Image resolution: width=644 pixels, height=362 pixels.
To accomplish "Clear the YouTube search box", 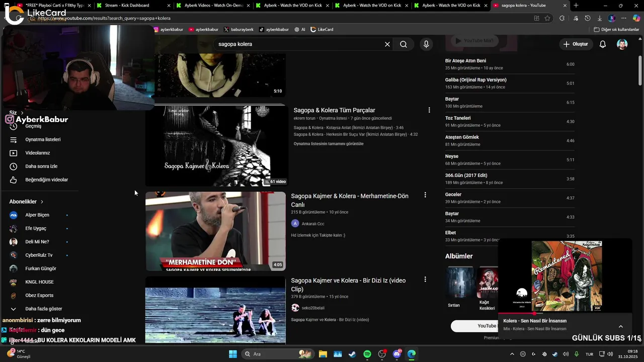I will point(387,44).
